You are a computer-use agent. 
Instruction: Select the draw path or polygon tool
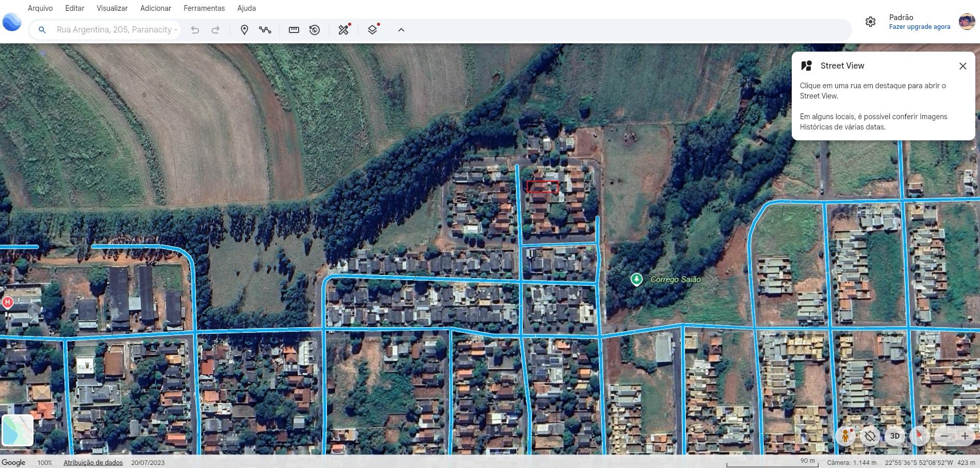pyautogui.click(x=265, y=30)
